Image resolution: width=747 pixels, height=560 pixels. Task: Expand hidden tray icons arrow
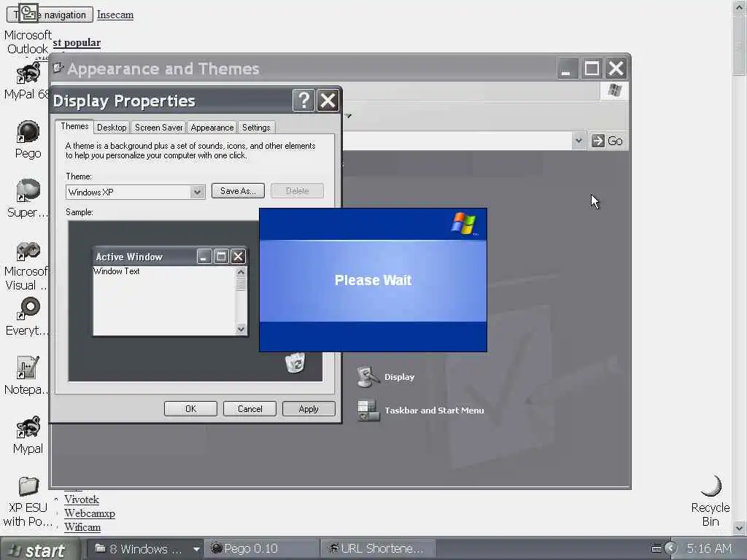(x=671, y=548)
